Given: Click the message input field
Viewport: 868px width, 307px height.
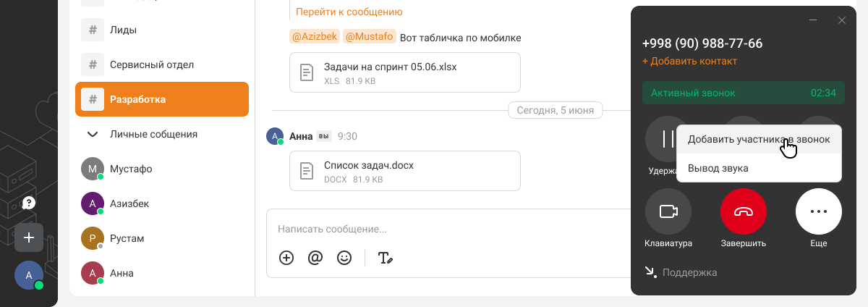Looking at the screenshot, I should click(x=434, y=229).
